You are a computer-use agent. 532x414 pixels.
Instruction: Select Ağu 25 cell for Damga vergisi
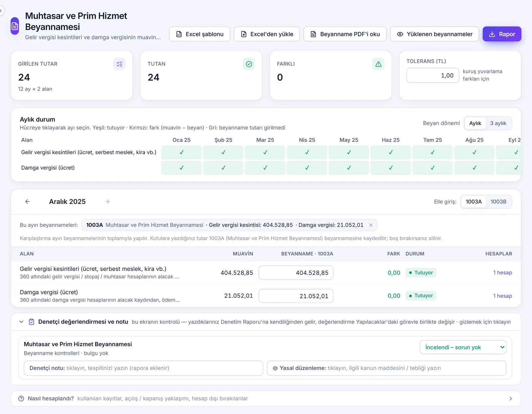[x=474, y=168]
